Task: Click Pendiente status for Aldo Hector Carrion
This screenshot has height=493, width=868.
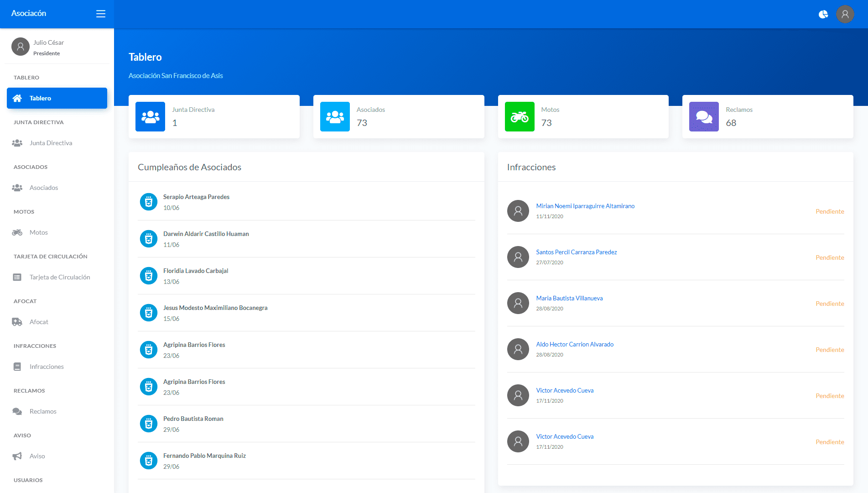Action: click(830, 350)
